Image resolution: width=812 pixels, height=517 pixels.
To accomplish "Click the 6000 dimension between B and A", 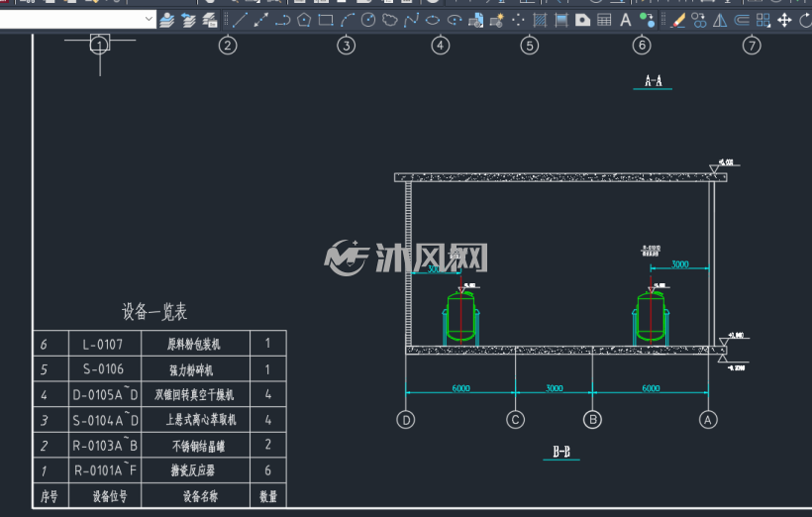I will click(651, 388).
